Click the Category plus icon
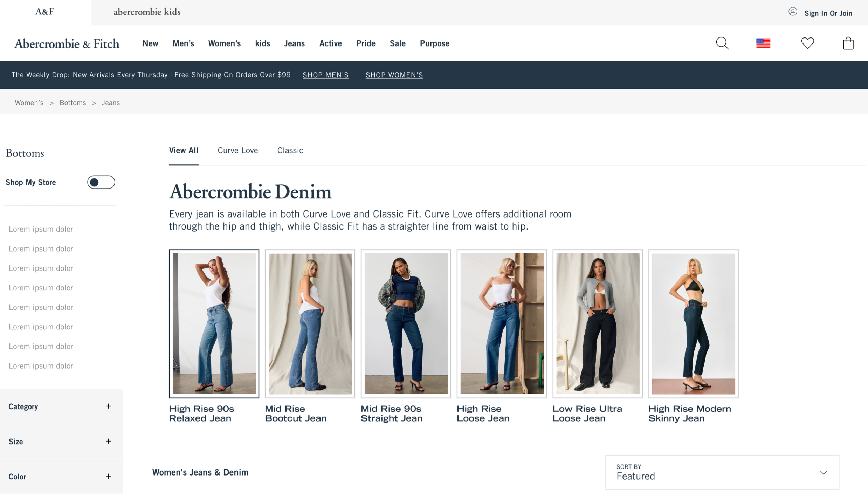 pos(108,406)
